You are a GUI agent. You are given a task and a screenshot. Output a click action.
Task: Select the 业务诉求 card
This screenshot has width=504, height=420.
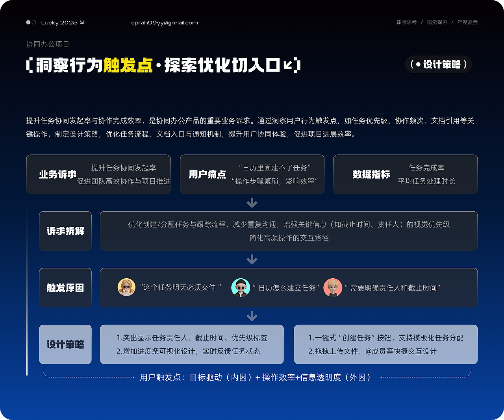[98, 174]
